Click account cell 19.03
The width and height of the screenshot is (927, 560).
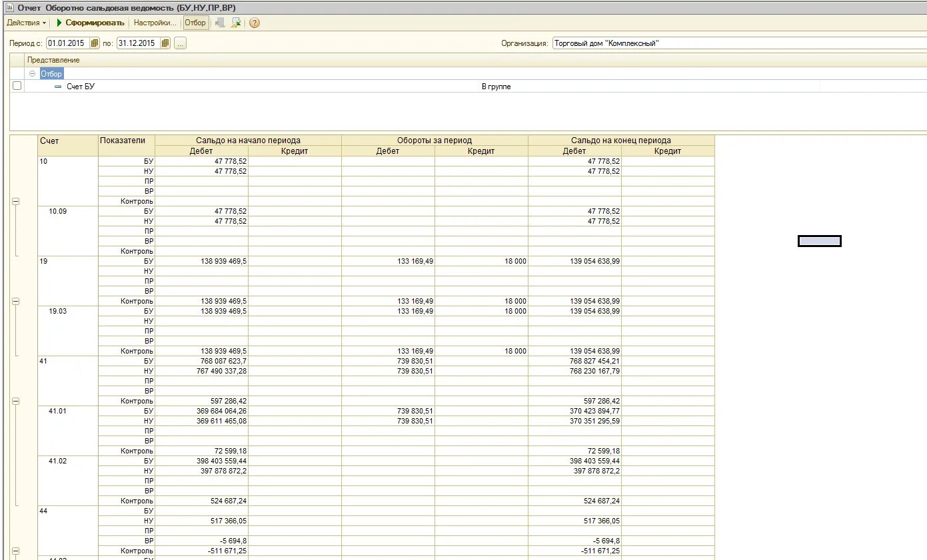pos(68,331)
